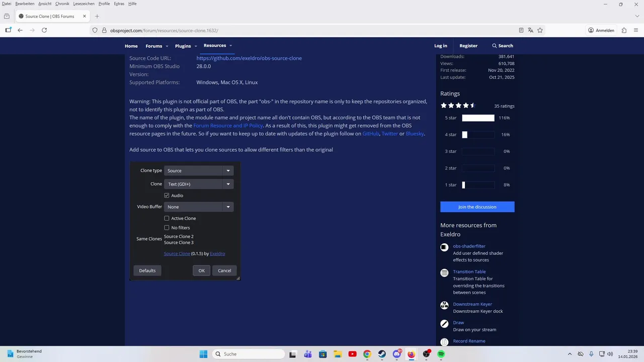
Task: Open the tracking protection shield icon
Action: point(95,30)
